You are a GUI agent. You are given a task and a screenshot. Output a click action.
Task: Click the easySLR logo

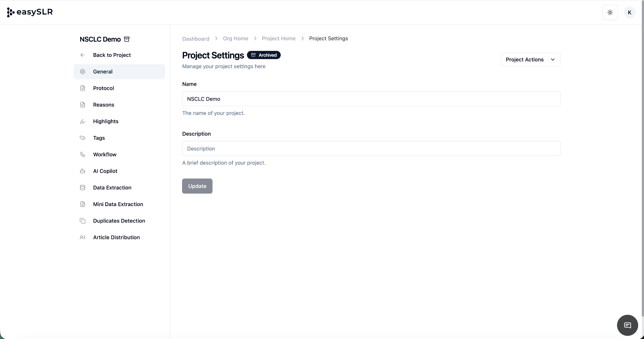pyautogui.click(x=30, y=12)
